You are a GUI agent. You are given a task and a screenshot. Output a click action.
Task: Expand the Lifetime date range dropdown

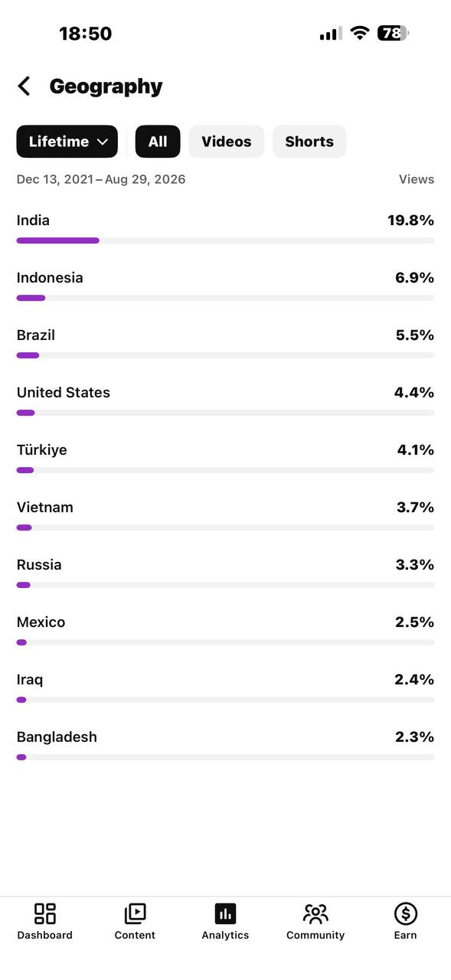67,142
